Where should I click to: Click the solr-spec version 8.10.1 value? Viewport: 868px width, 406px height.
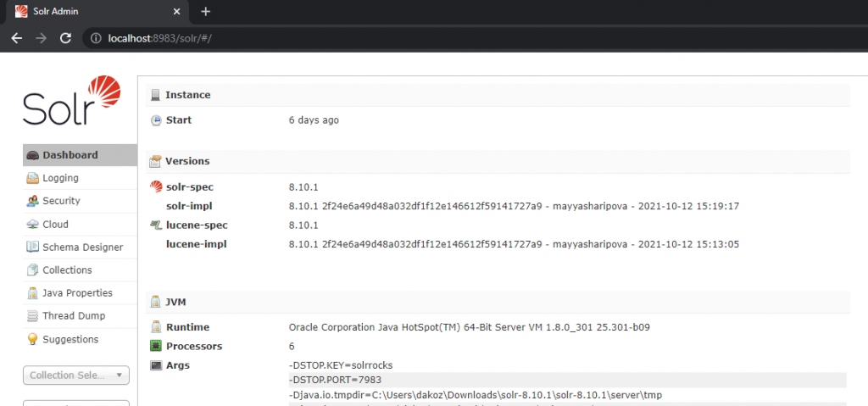(x=303, y=187)
